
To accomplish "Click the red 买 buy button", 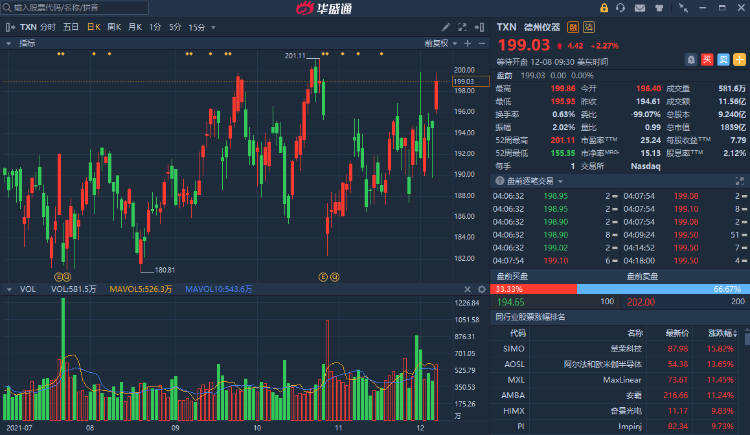I will (x=707, y=60).
